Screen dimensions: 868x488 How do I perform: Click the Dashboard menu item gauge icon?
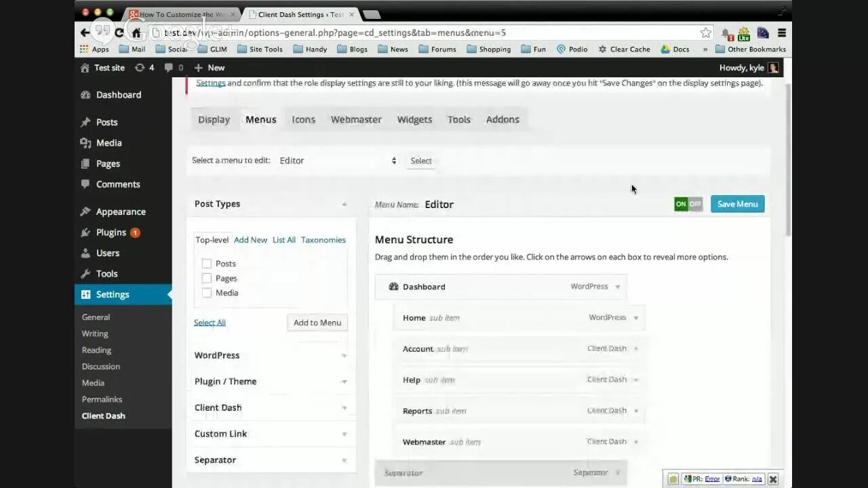[393, 287]
